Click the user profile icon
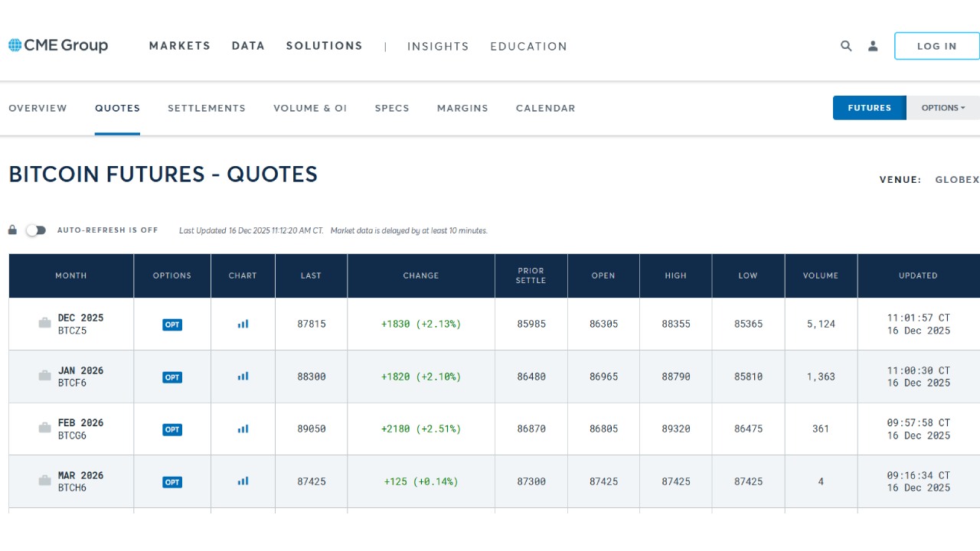The width and height of the screenshot is (980, 551). 873,46
